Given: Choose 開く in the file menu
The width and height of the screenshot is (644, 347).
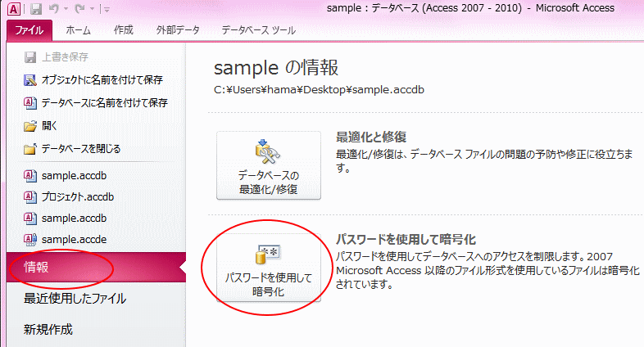Looking at the screenshot, I should pos(50,126).
